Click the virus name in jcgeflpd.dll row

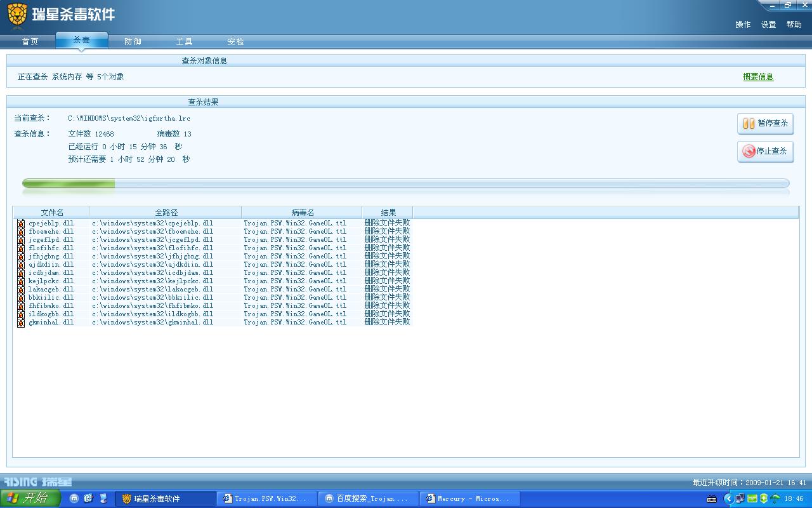(295, 240)
